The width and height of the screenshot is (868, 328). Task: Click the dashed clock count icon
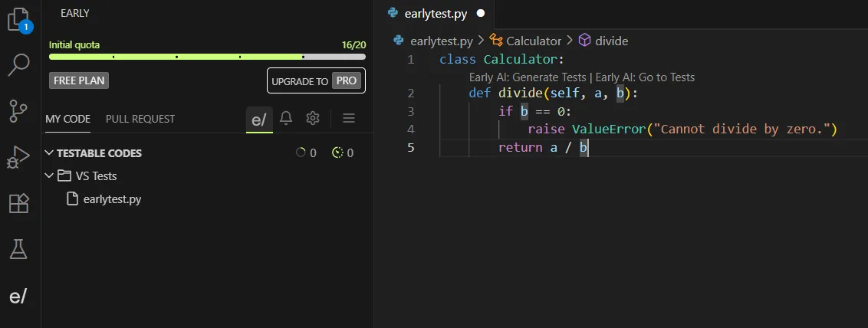[x=337, y=153]
